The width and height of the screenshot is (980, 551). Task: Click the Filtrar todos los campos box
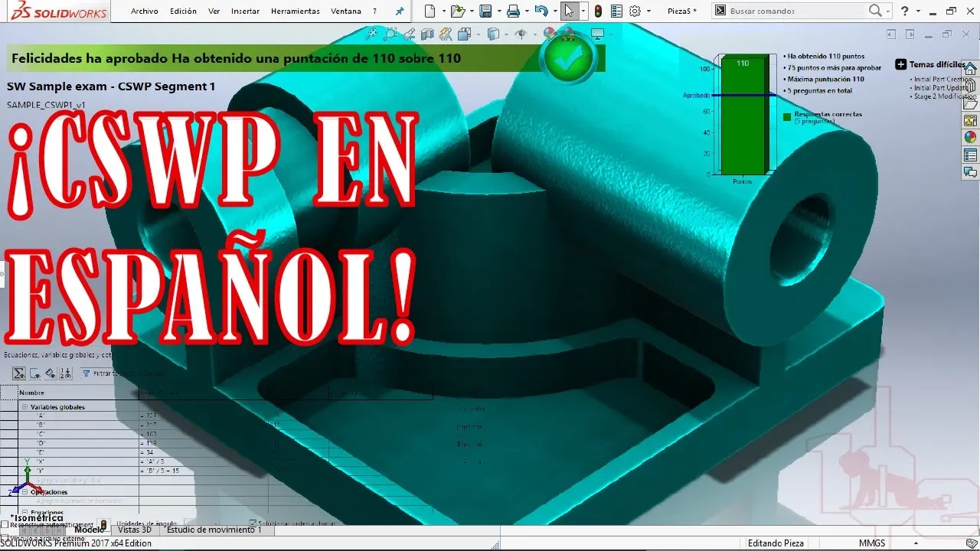(x=125, y=373)
